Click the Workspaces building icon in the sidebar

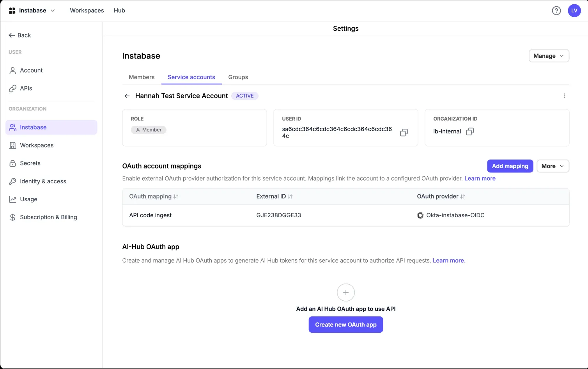[x=12, y=145]
